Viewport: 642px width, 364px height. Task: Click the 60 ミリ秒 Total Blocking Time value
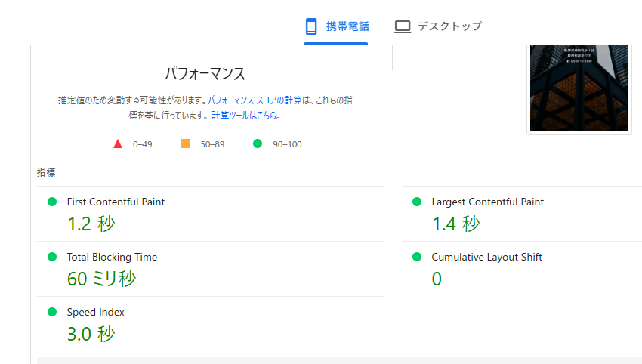tap(101, 279)
